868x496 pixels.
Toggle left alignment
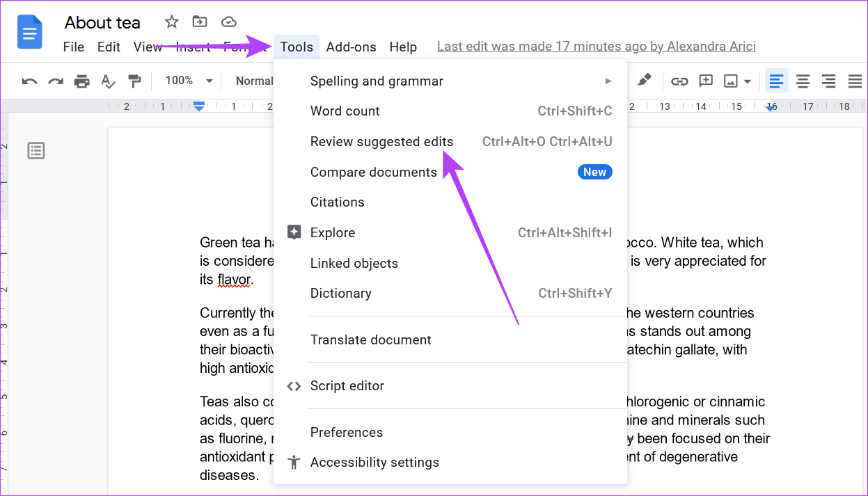(x=776, y=81)
